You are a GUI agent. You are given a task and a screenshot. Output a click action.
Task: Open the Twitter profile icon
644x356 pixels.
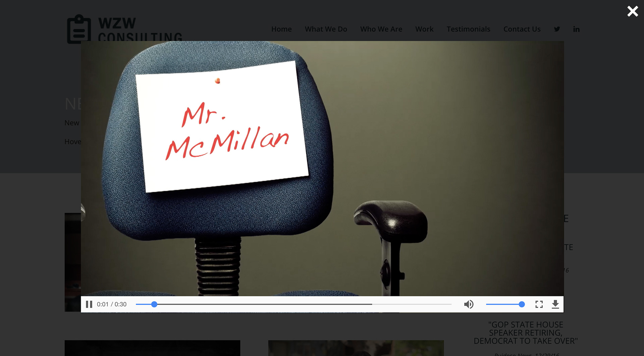tap(557, 29)
